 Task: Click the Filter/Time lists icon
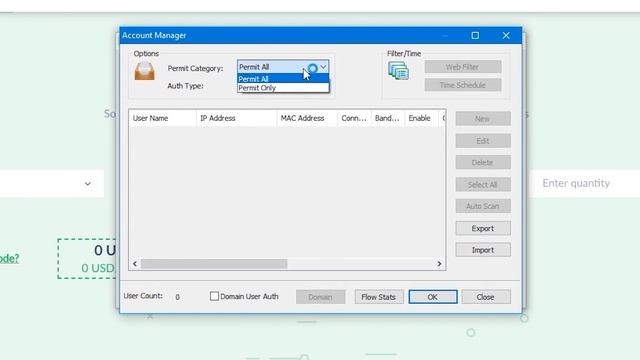tap(398, 71)
